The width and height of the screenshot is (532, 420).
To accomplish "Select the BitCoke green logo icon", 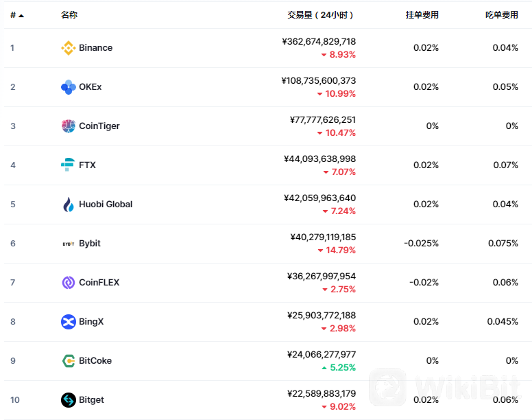I will coord(68,360).
